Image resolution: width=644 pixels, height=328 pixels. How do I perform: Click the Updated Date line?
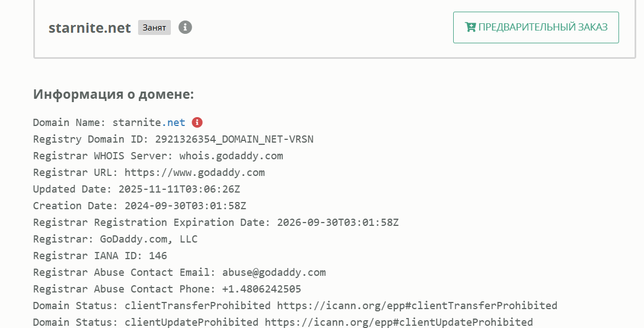click(x=139, y=189)
